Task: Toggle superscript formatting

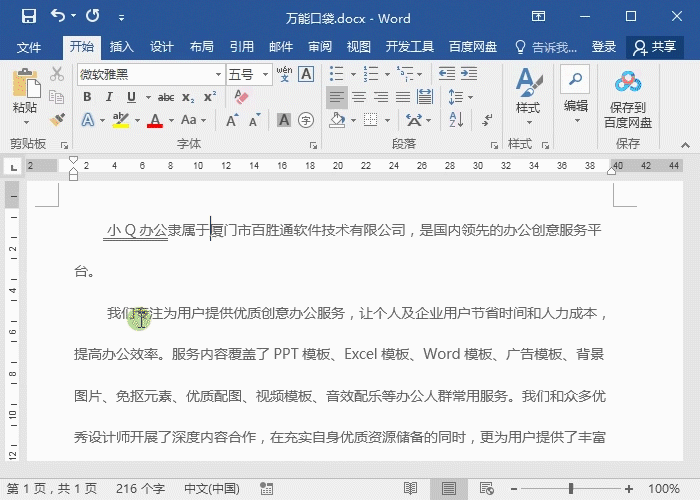Action: (x=210, y=97)
